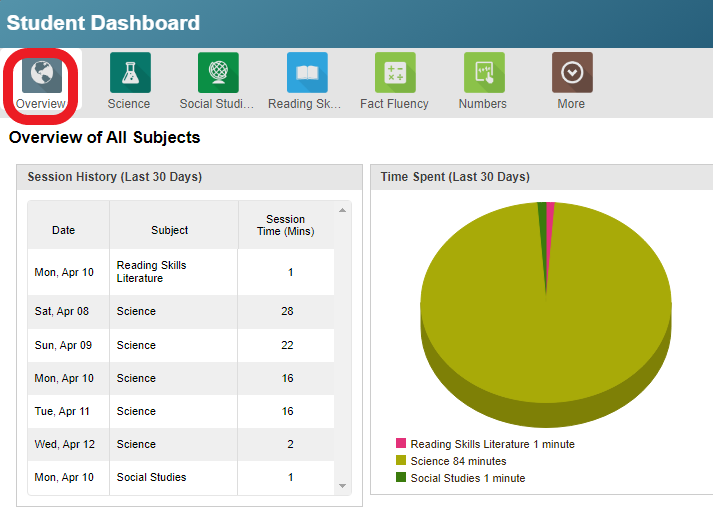Sort by the Subject column header
The width and height of the screenshot is (713, 518).
[x=170, y=230]
